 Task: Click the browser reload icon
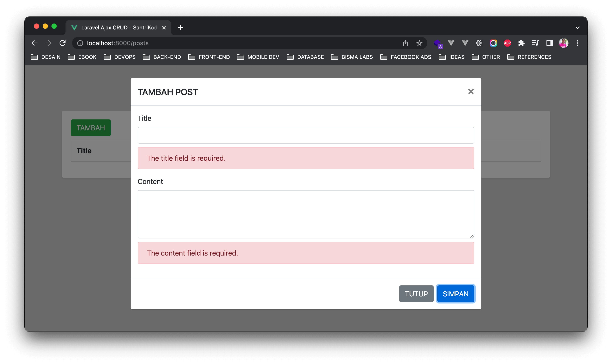[63, 43]
